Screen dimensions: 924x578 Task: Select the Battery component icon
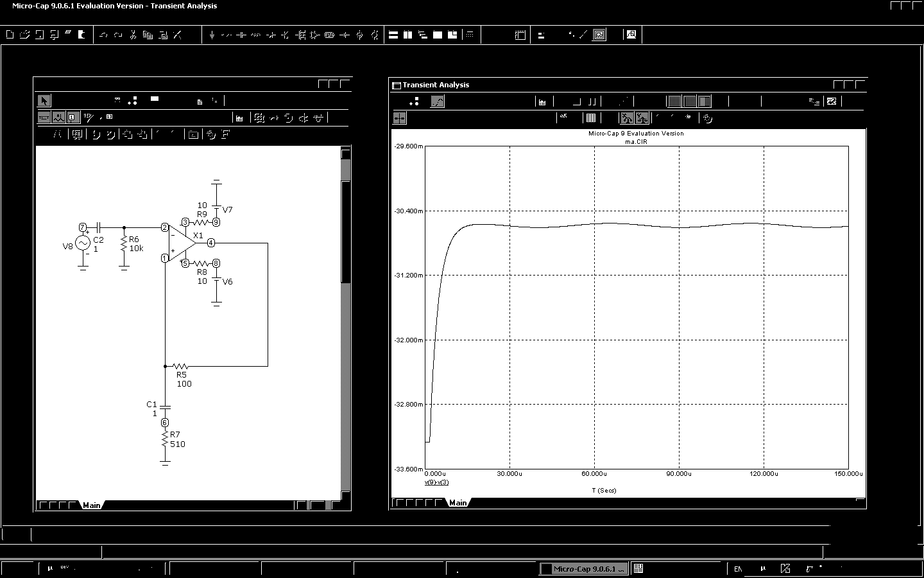(345, 35)
